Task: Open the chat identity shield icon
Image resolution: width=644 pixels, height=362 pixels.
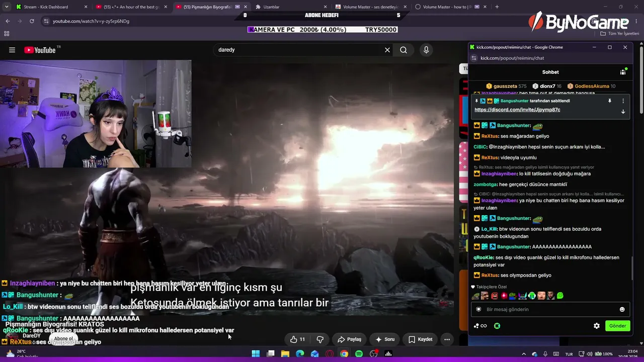Action: (x=478, y=309)
